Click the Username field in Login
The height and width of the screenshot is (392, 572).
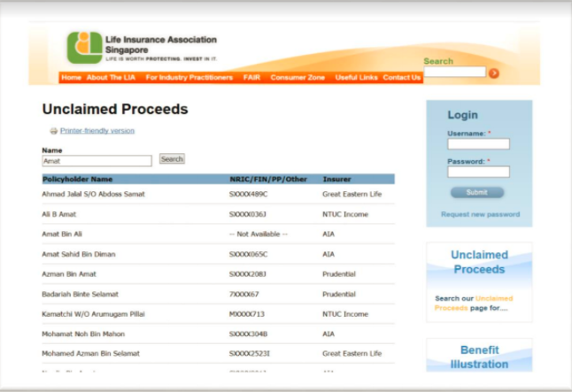[478, 144]
